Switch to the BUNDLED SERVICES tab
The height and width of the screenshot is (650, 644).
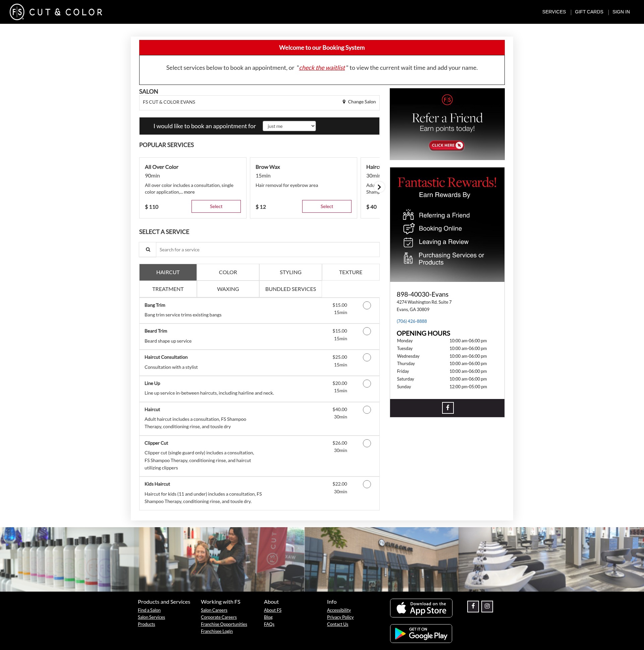click(290, 289)
